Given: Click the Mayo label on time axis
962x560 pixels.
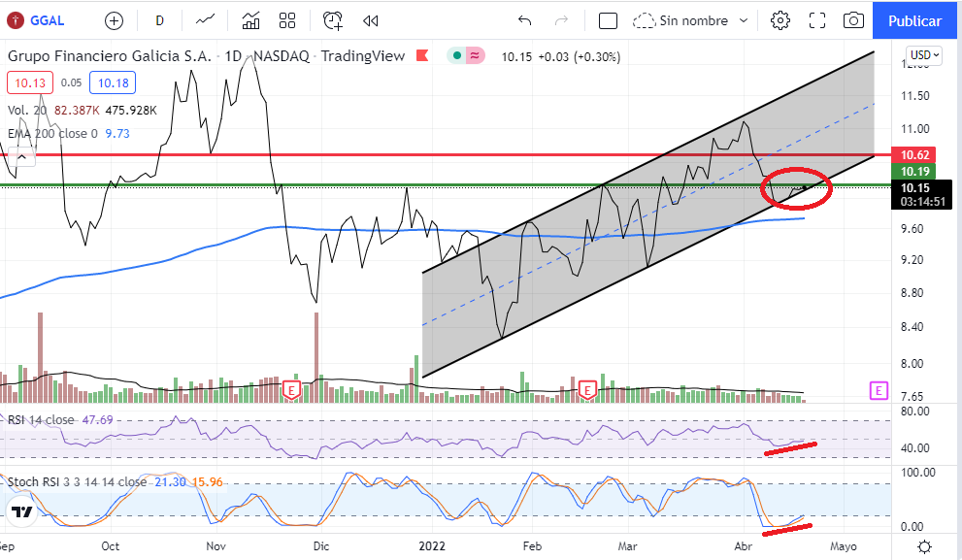Looking at the screenshot, I should click(844, 546).
